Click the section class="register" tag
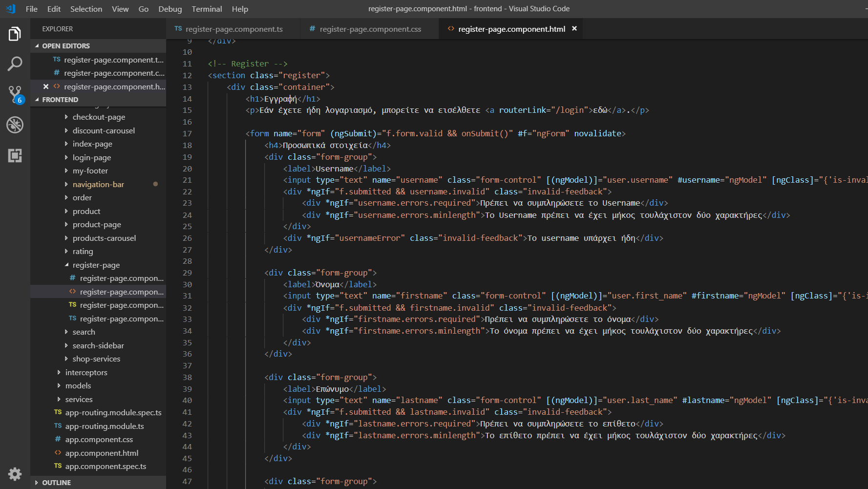Screen dimensions: 868x489 coord(269,75)
